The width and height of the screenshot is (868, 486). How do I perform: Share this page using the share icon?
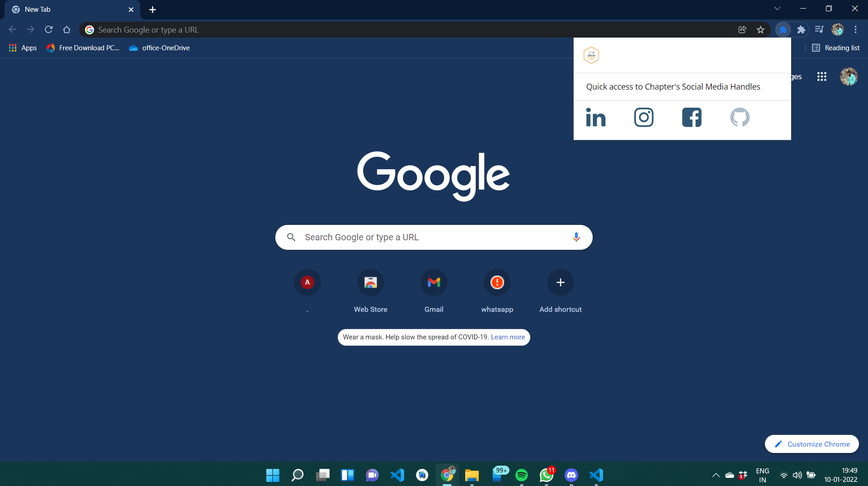(x=742, y=30)
